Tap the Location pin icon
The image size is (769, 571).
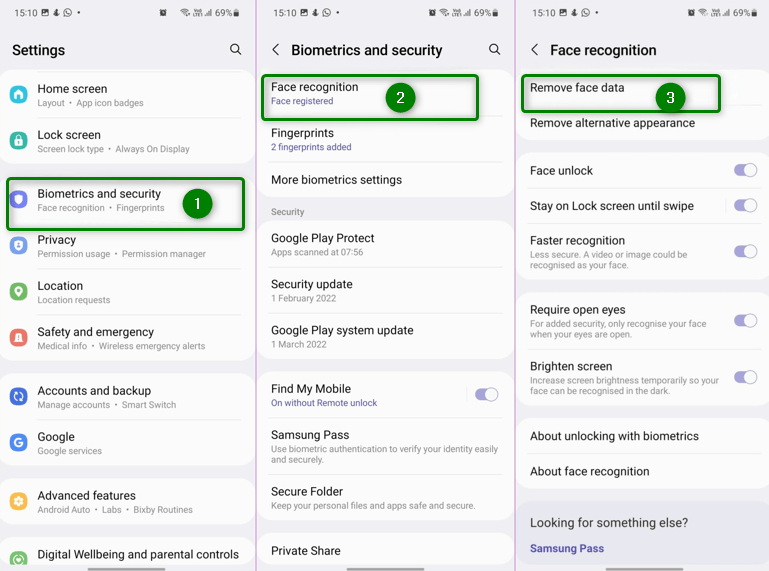click(19, 292)
